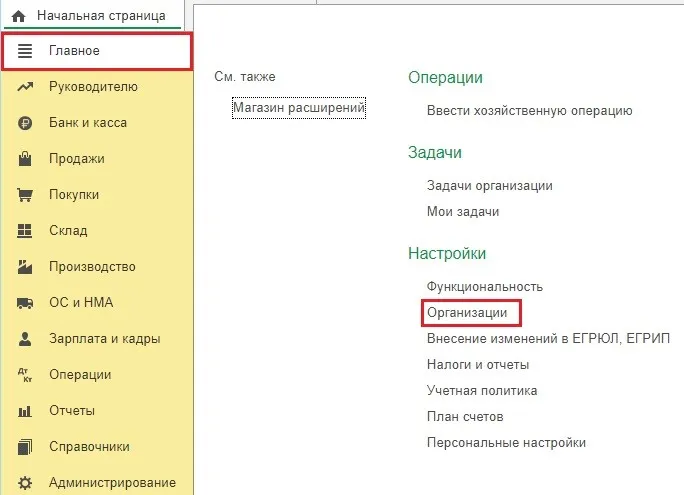Click the Банк и касса ruble icon
The width and height of the screenshot is (684, 495).
[25, 123]
